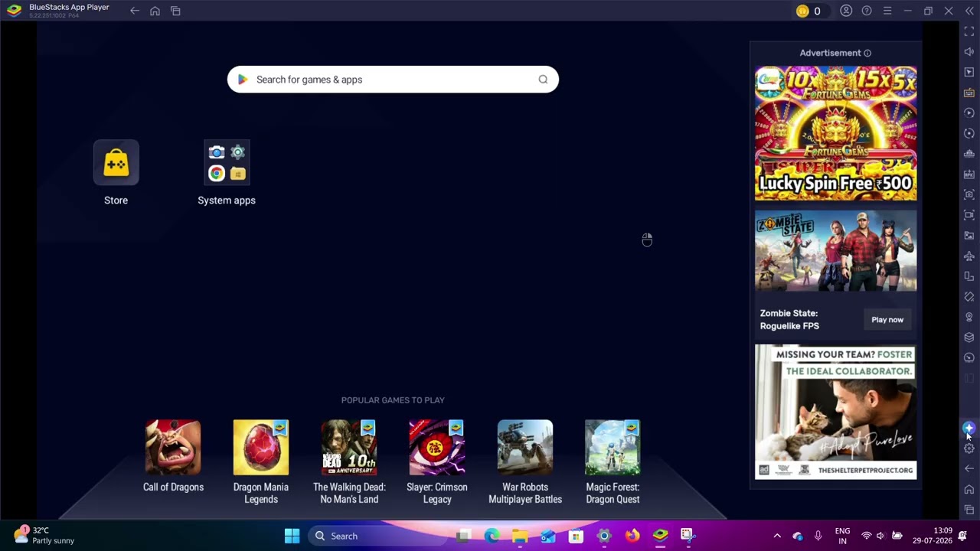This screenshot has width=980, height=551.
Task: Click the rotate screen icon
Action: pyautogui.click(x=969, y=276)
